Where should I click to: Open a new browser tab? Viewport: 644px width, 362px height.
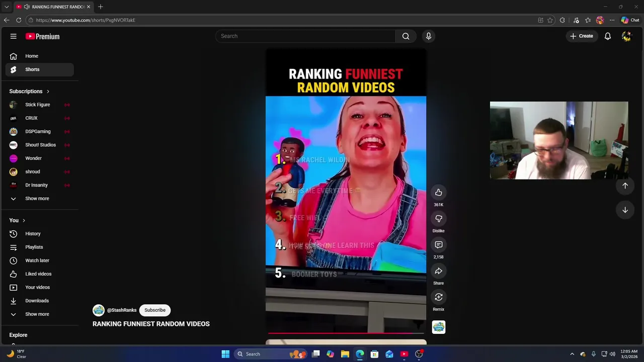pos(101,7)
